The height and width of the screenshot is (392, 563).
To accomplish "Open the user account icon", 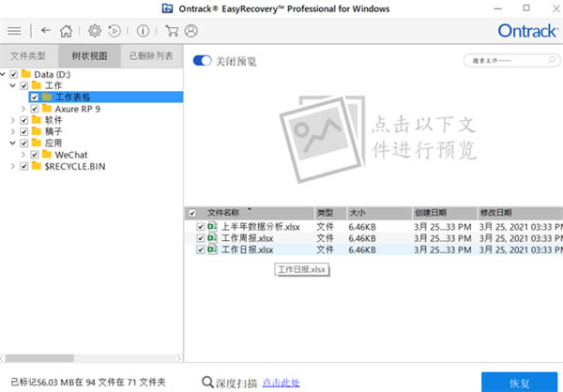I will [191, 31].
